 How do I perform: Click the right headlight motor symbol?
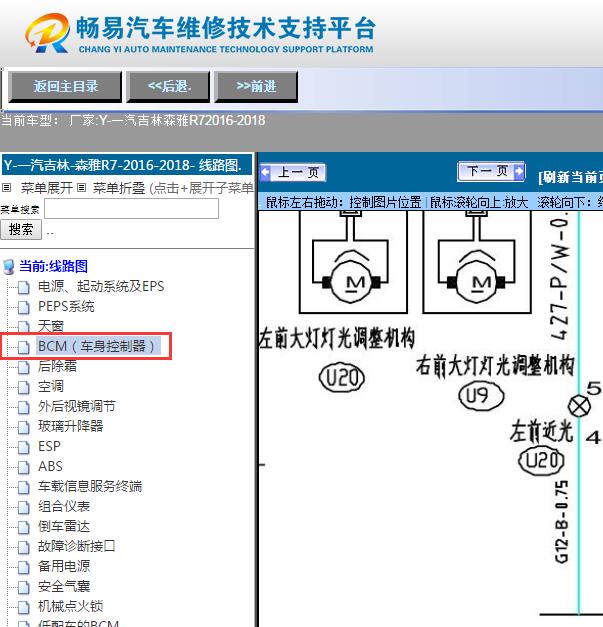[x=477, y=280]
